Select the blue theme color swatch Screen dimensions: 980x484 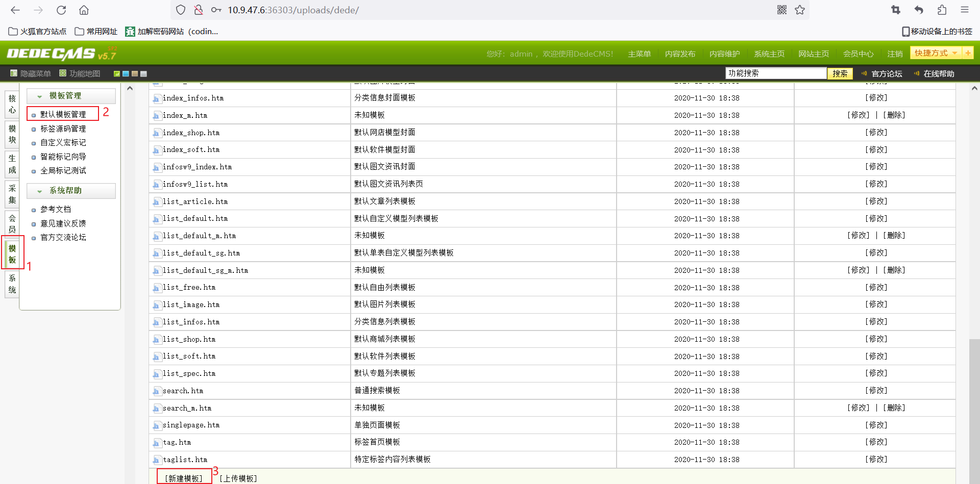pos(126,74)
